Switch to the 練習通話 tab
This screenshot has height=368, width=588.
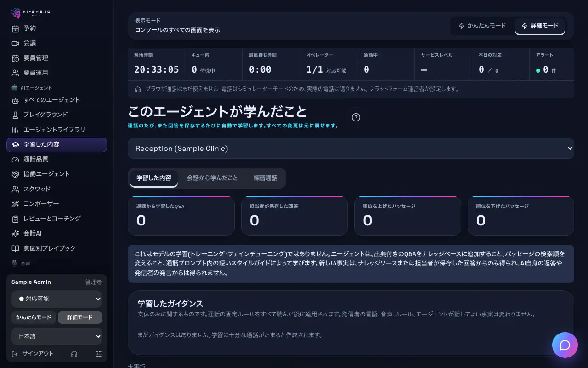[x=266, y=178]
